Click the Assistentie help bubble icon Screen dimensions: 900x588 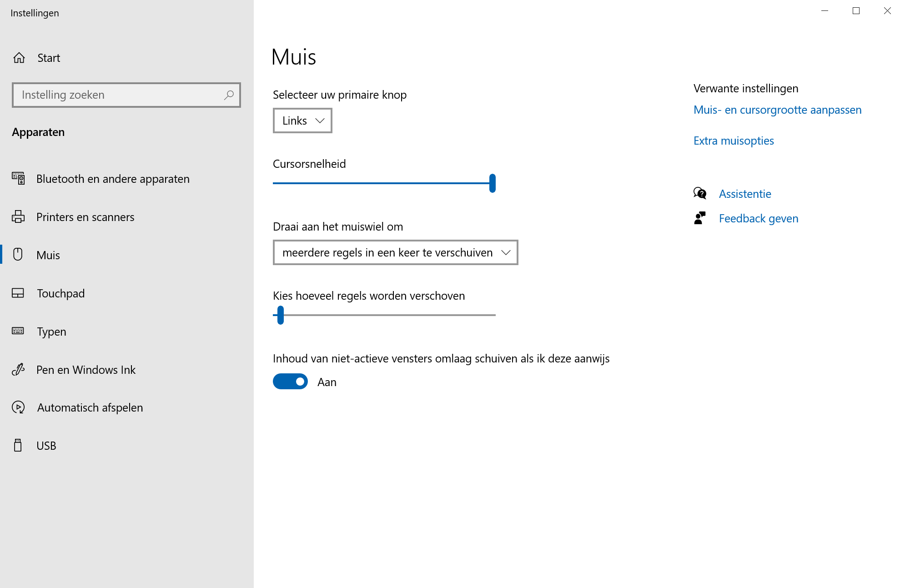point(699,193)
